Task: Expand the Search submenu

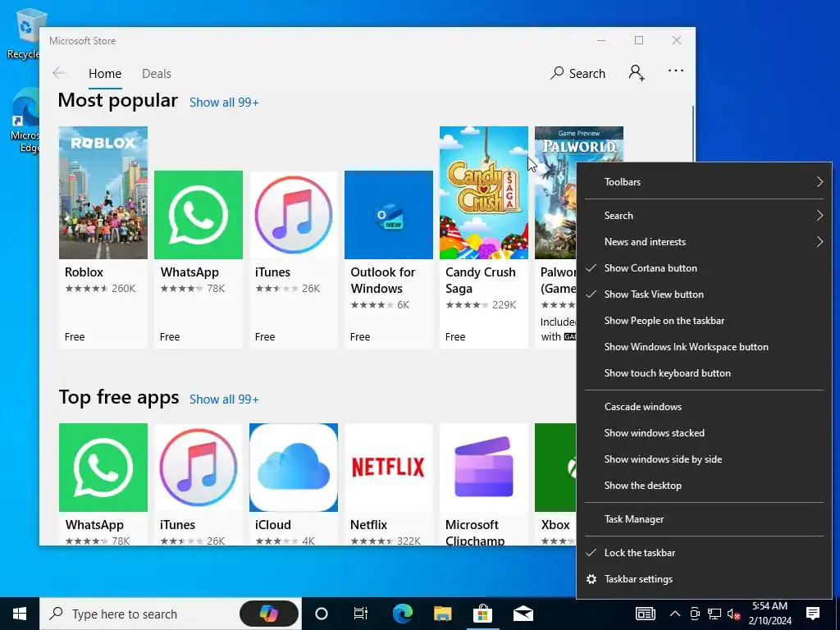Action: 705,216
